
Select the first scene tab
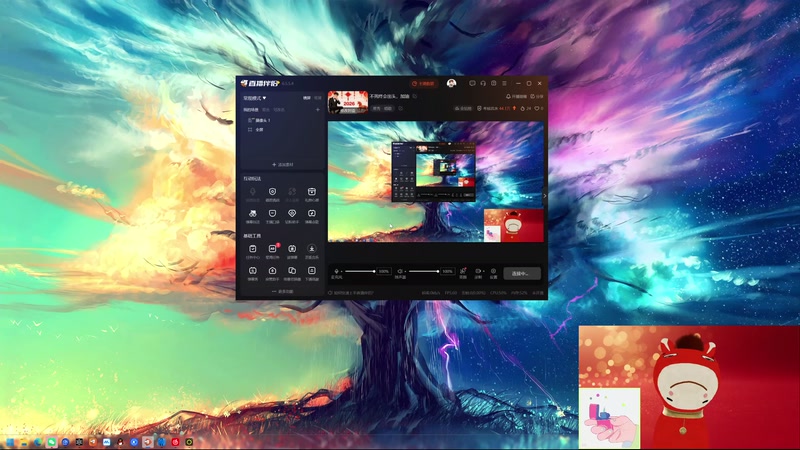pos(250,110)
